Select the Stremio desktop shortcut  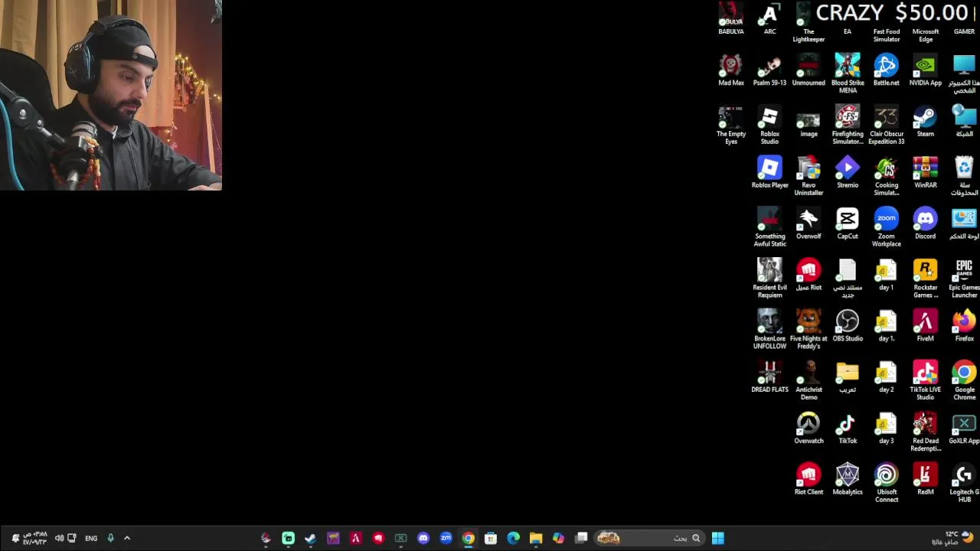[848, 173]
